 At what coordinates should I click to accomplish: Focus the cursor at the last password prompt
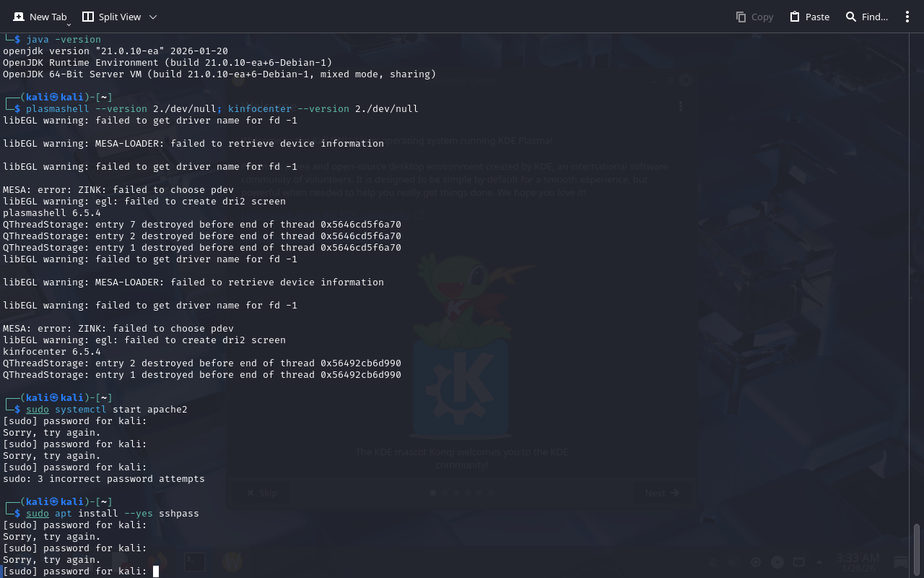point(155,571)
